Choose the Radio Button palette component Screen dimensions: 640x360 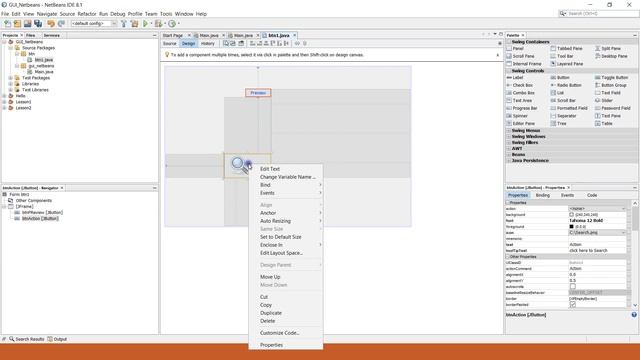566,85
